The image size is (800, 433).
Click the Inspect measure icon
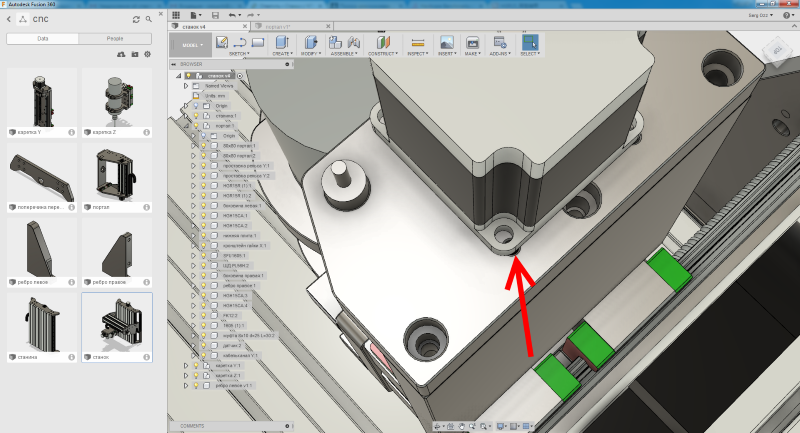pos(418,43)
